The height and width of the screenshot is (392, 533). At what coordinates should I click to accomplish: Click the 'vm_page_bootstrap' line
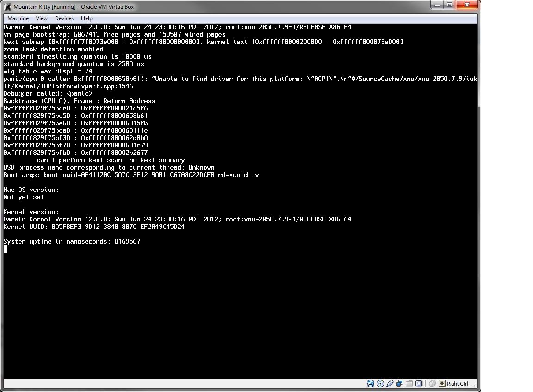(115, 34)
